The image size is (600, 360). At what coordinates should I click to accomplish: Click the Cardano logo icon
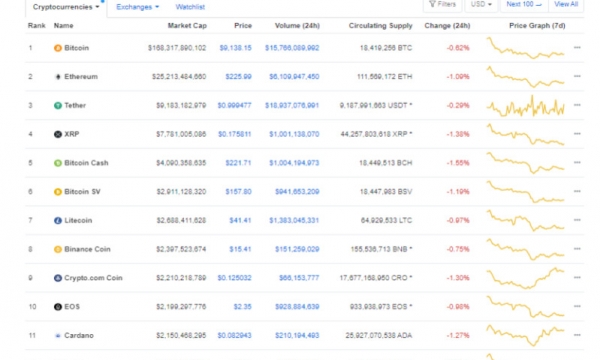point(57,336)
